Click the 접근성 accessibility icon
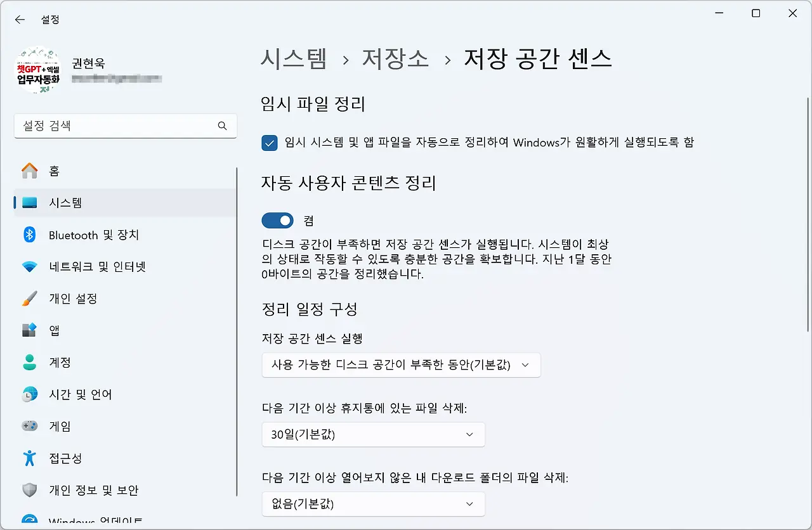The height and width of the screenshot is (530, 812). pyautogui.click(x=30, y=458)
